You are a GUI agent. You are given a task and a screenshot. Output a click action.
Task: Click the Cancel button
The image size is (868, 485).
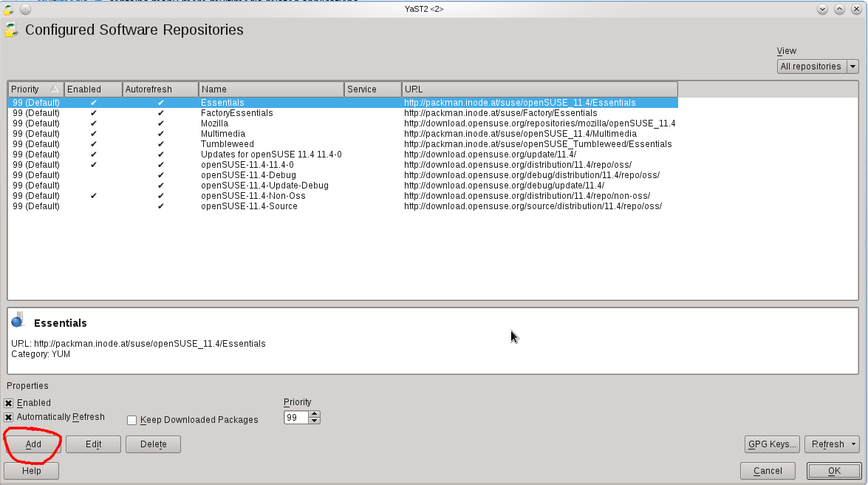(768, 471)
